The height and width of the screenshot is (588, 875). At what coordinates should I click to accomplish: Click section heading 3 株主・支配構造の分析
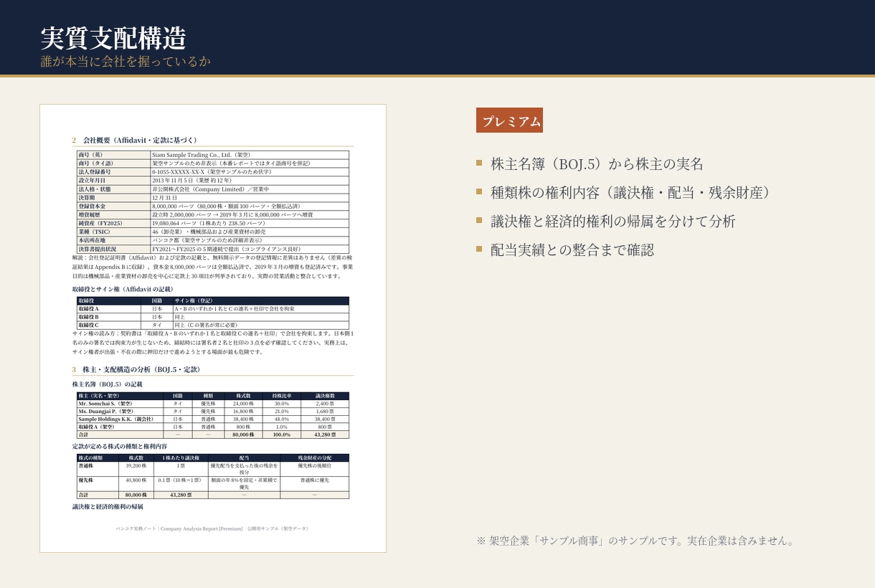pos(136,369)
